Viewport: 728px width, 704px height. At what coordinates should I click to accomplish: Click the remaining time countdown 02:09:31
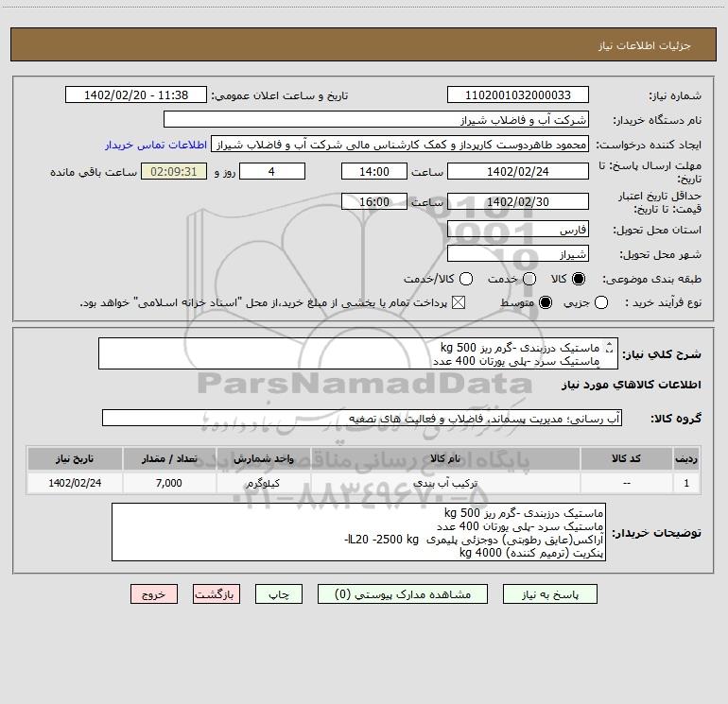point(174,171)
